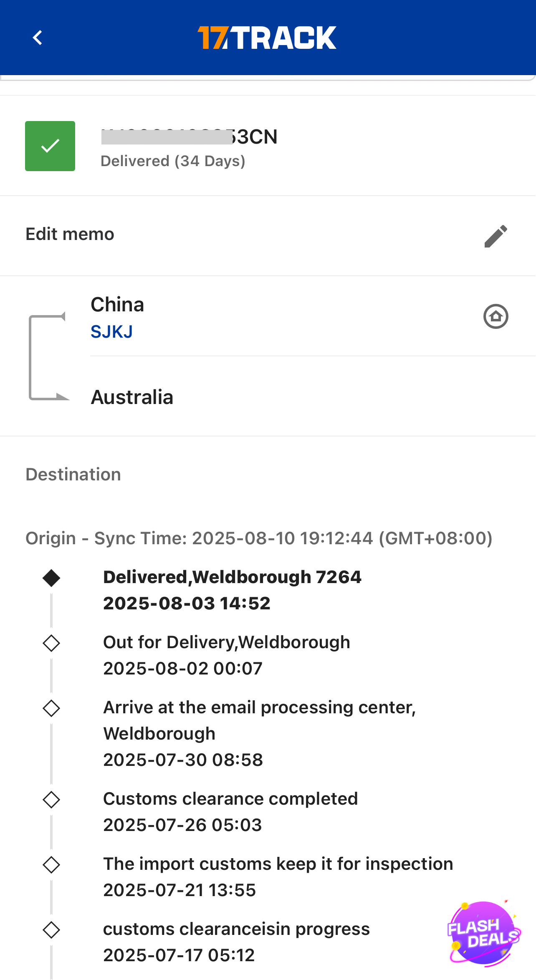Select the tracking number ending 3CN
Image resolution: width=536 pixels, height=980 pixels.
190,137
